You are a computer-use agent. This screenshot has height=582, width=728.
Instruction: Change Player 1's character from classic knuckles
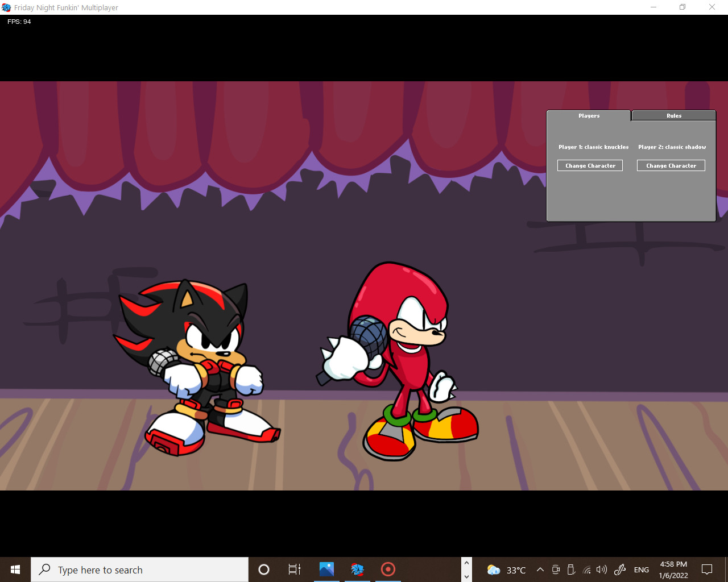590,165
